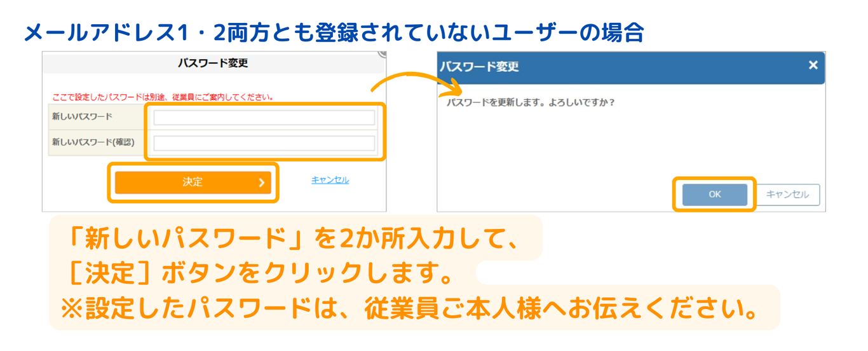The width and height of the screenshot is (868, 351).
Task: Confirm password update with OK button
Action: 714,195
